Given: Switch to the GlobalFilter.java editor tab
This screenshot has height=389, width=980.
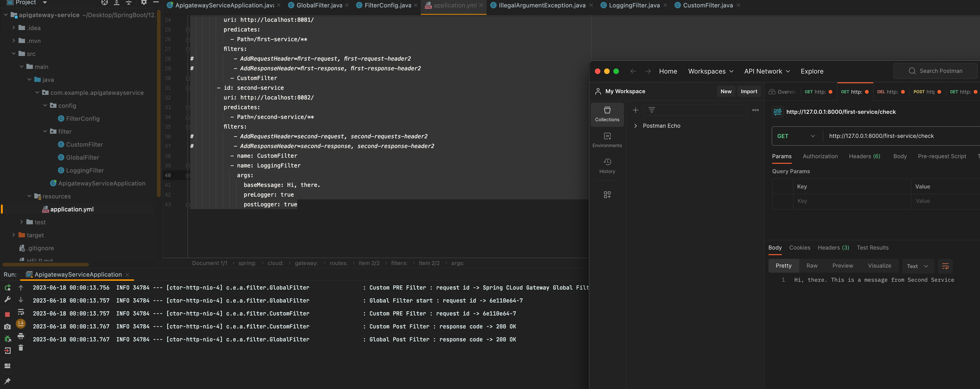Looking at the screenshot, I should click(319, 5).
